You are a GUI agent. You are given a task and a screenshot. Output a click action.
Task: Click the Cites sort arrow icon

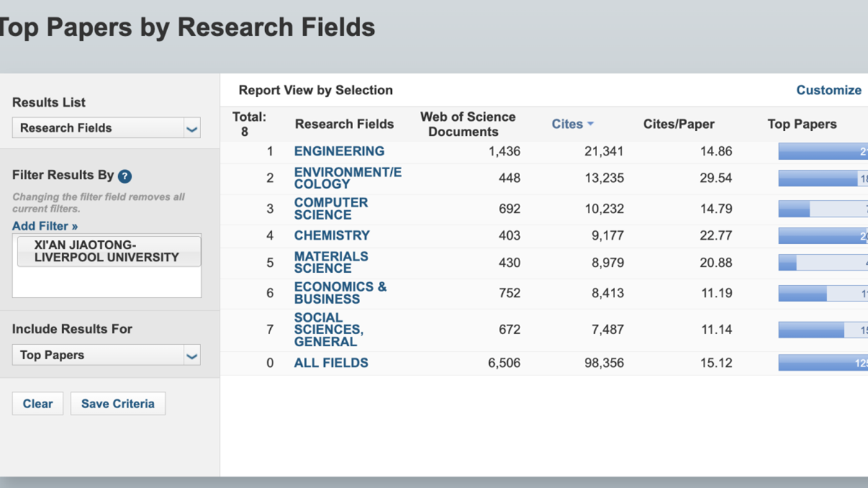pyautogui.click(x=591, y=125)
